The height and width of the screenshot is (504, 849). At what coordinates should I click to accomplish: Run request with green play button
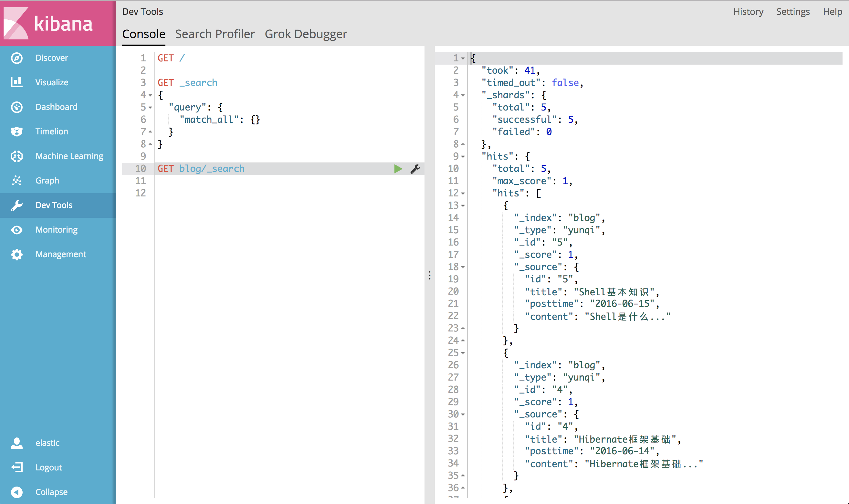point(398,169)
